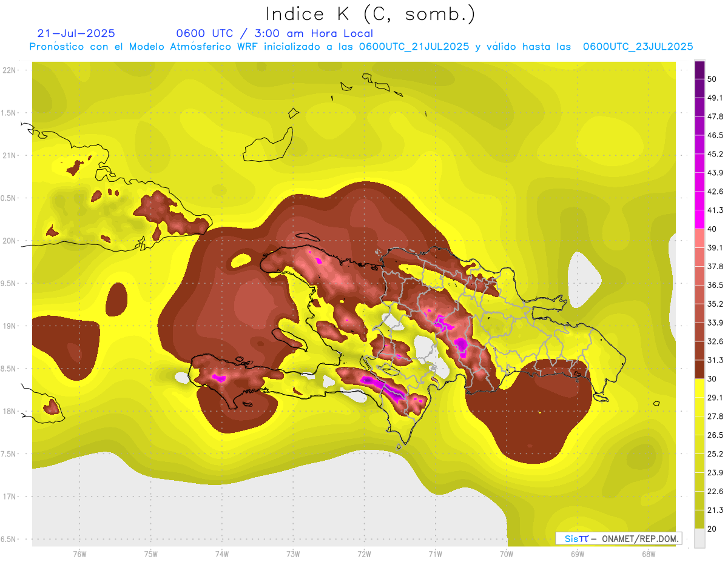Click the '71W' longitude label
The height and width of the screenshot is (562, 728).
435,554
